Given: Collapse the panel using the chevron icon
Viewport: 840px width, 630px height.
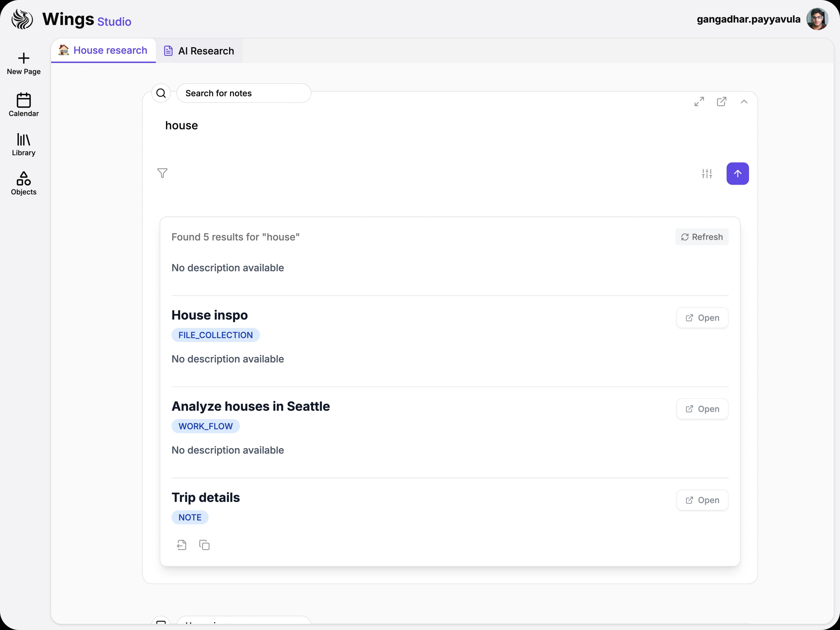Looking at the screenshot, I should (744, 101).
